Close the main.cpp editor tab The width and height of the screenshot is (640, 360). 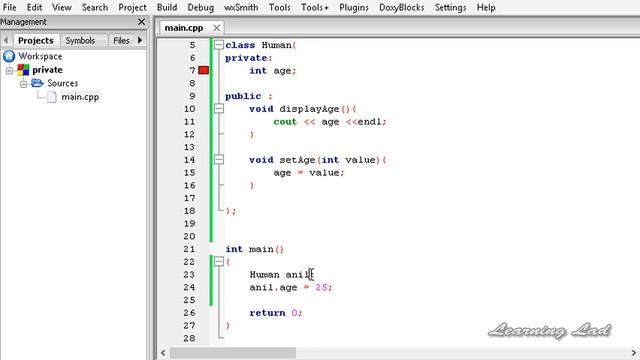pyautogui.click(x=216, y=28)
